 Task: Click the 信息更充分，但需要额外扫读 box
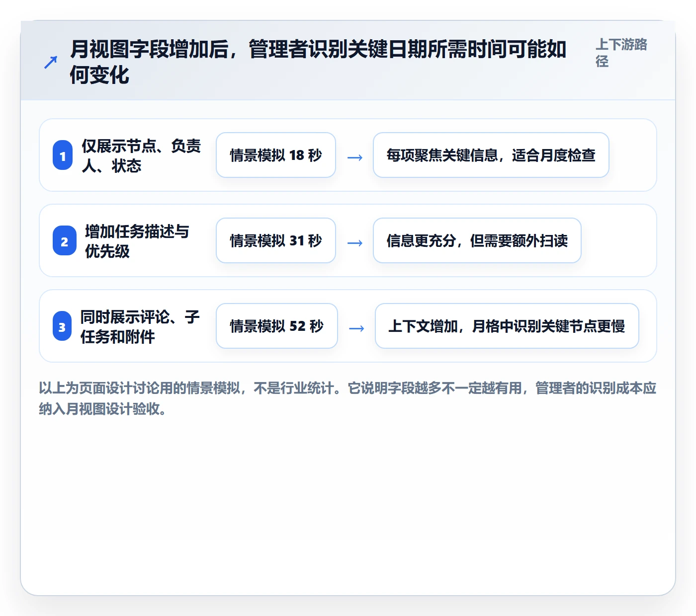pyautogui.click(x=477, y=240)
